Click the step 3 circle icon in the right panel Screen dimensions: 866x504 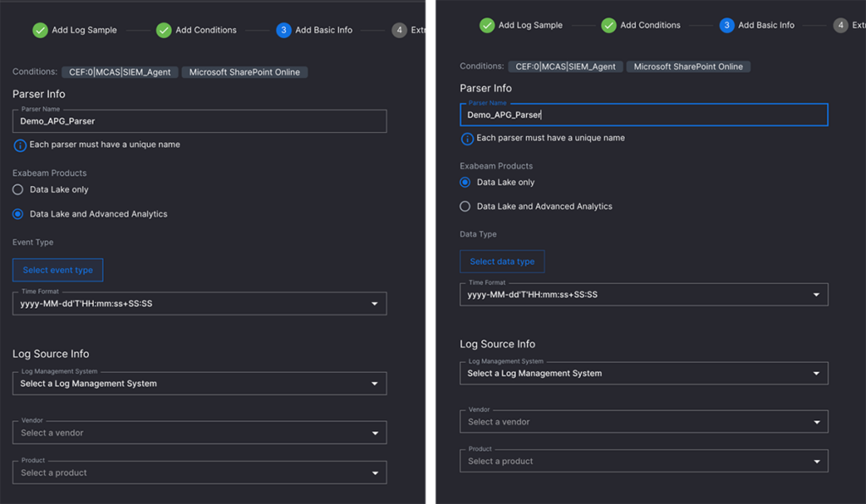click(x=726, y=25)
